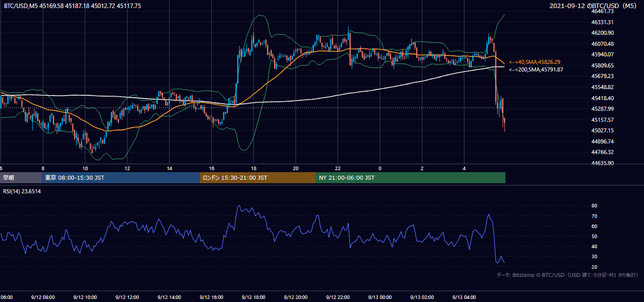Click the RSI axis level 60
The image size is (644, 302).
click(594, 226)
